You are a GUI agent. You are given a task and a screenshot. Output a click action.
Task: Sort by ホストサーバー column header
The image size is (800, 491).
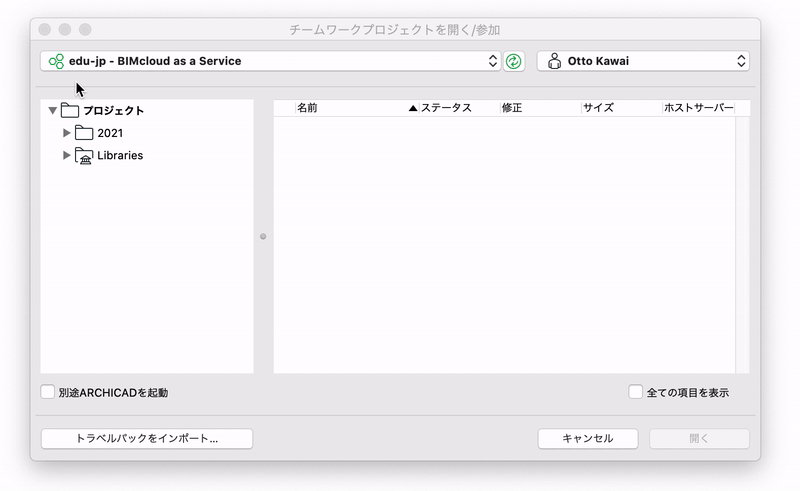pyautogui.click(x=698, y=108)
